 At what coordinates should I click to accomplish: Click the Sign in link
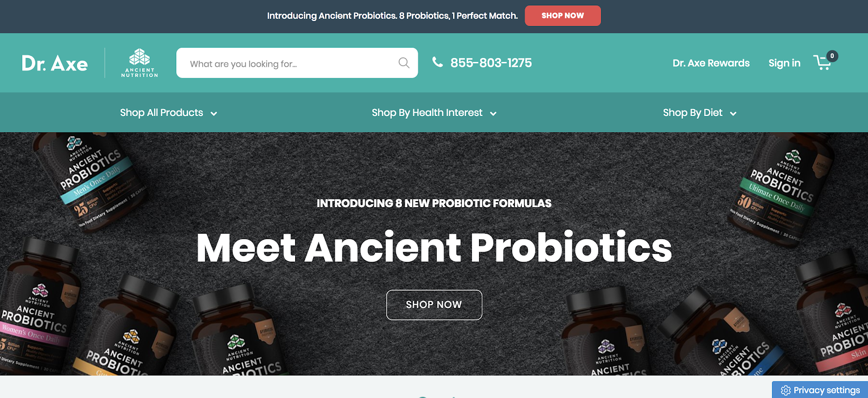[784, 63]
